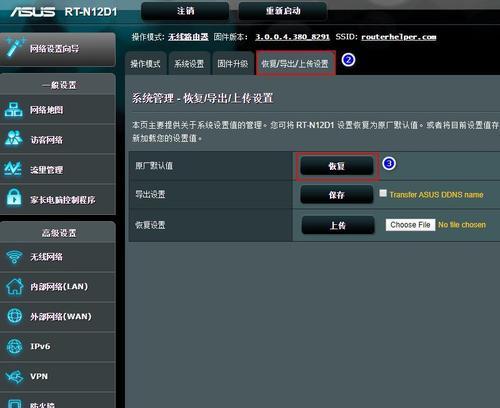
Task: Click 保存 to export settings
Action: 337,195
